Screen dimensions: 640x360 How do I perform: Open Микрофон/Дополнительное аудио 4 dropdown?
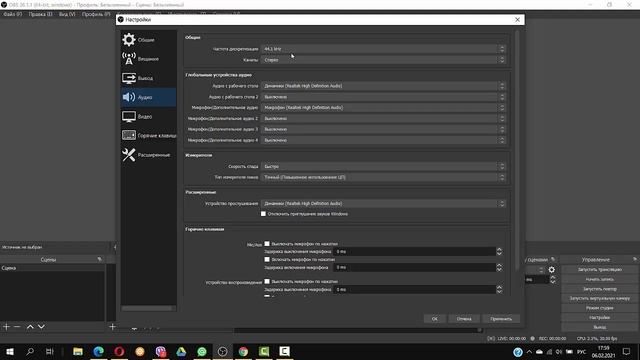pyautogui.click(x=383, y=140)
